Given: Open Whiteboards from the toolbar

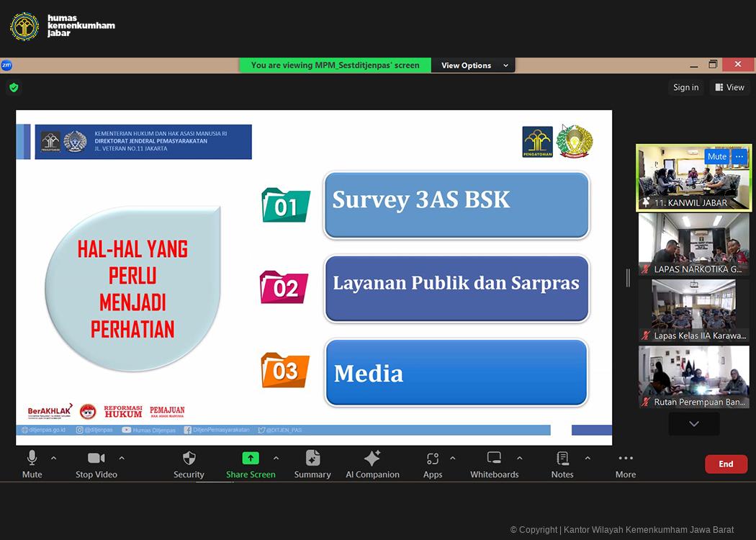Looking at the screenshot, I should click(x=494, y=459).
